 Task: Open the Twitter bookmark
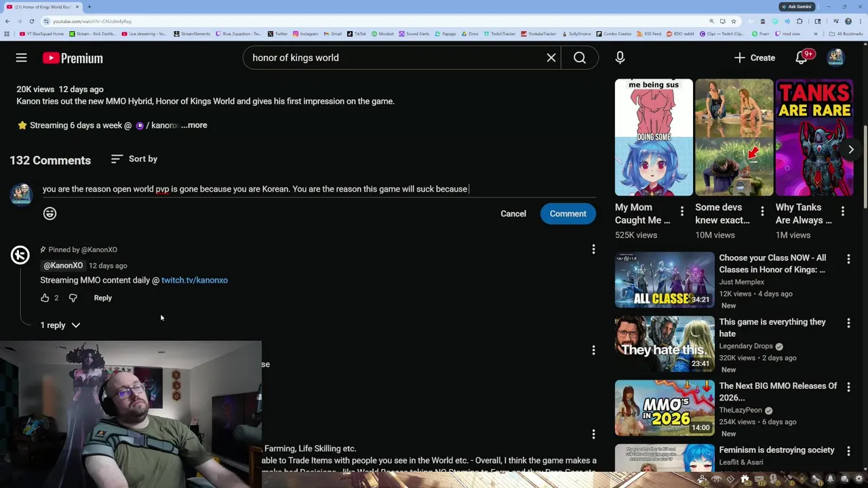pos(277,33)
